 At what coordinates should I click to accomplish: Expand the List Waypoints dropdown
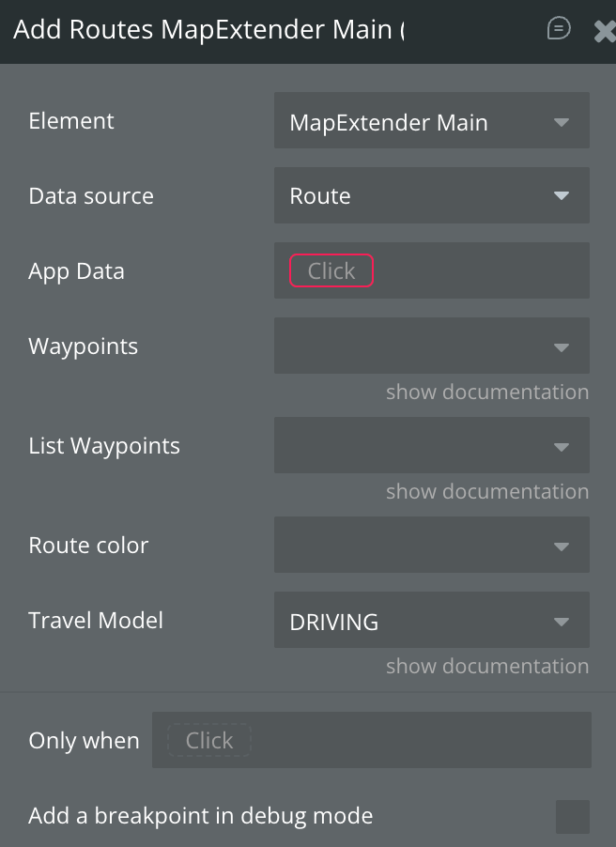(431, 446)
